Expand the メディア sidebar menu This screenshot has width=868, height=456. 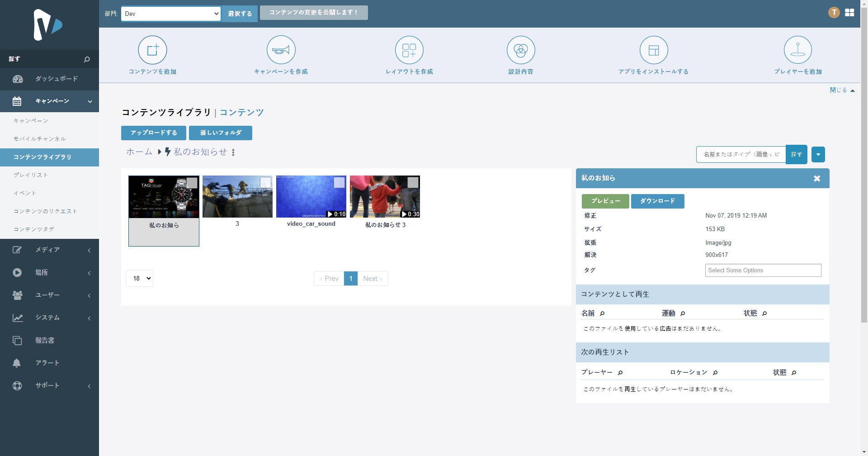point(49,250)
